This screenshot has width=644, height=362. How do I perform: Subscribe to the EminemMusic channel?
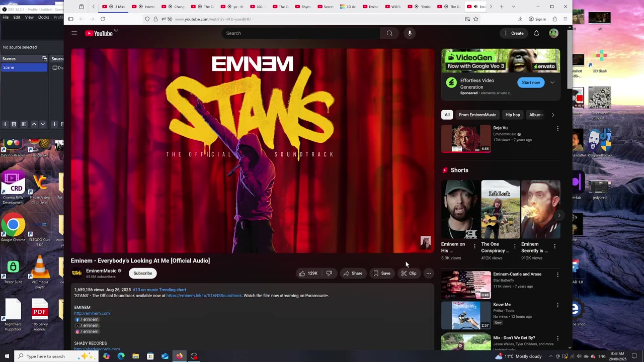142,274
